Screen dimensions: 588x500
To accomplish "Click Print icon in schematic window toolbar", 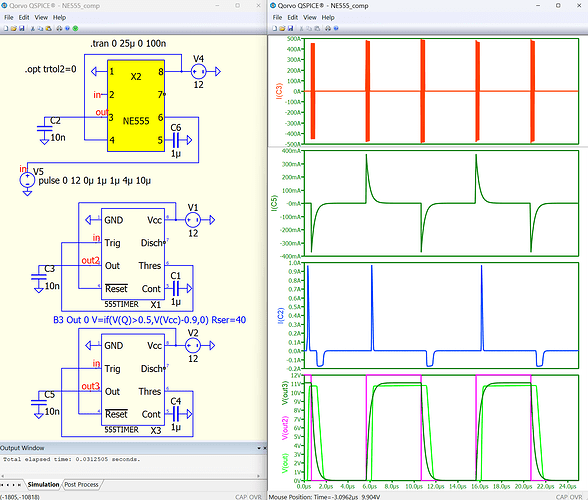I will [x=59, y=29].
